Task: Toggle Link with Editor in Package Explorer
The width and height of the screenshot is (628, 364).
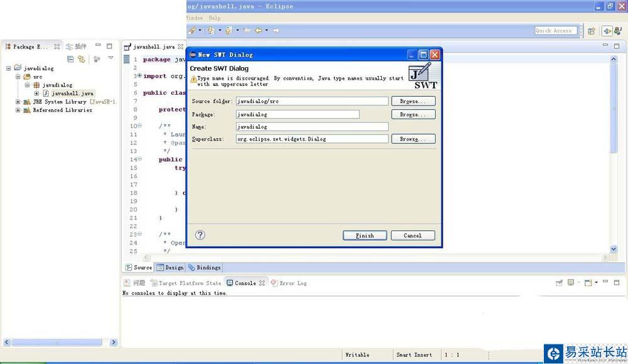Action: [82, 59]
